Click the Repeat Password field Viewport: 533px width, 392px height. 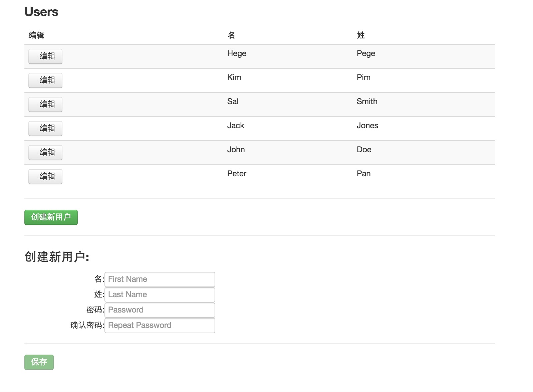coord(160,325)
